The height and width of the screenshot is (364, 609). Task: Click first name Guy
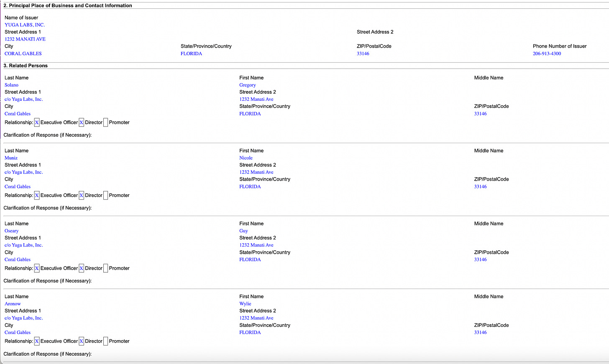[243, 231]
